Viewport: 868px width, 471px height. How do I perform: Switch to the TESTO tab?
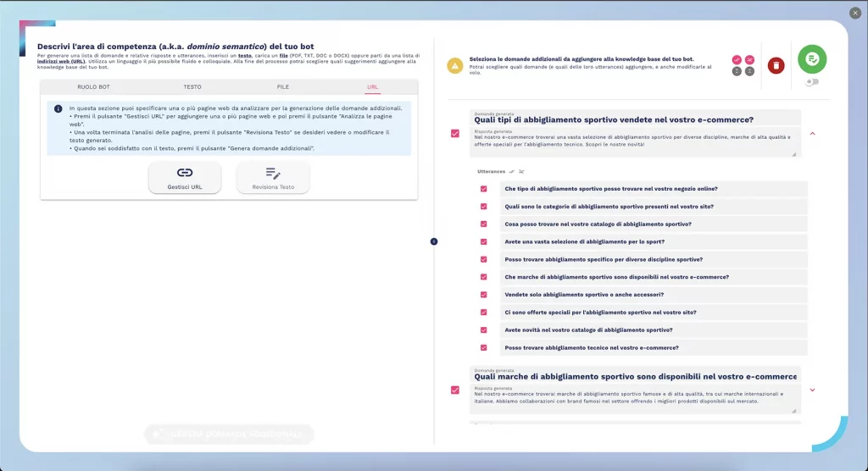pyautogui.click(x=192, y=87)
